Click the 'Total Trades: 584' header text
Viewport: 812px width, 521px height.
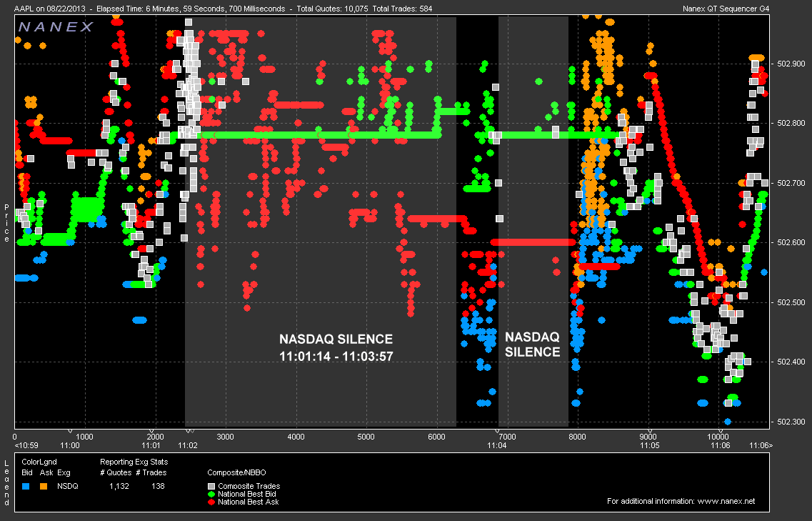click(402, 9)
